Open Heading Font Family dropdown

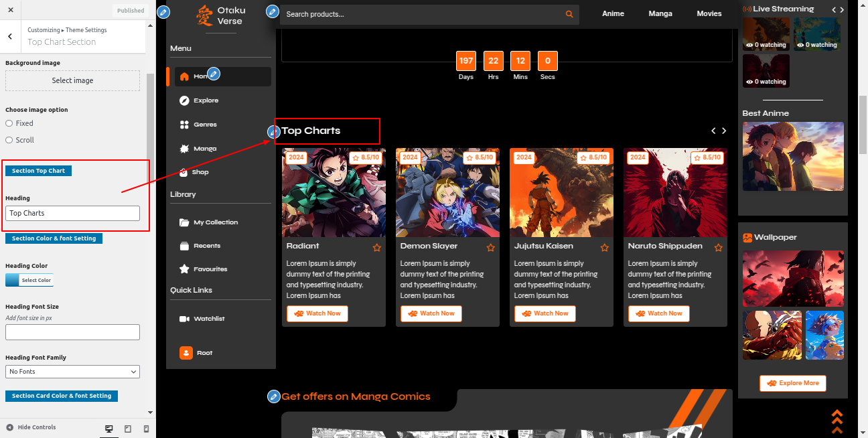click(x=72, y=372)
